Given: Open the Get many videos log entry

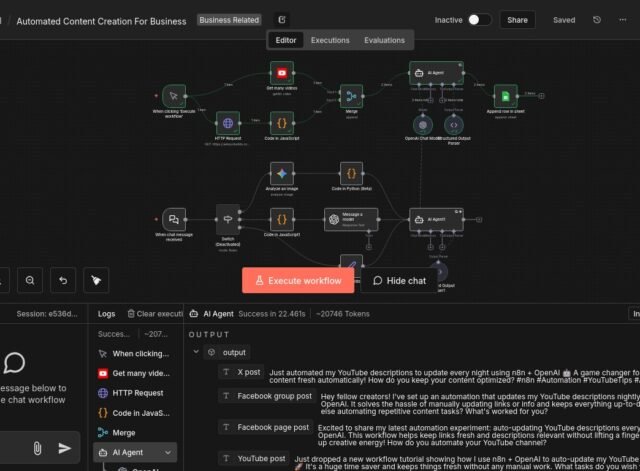Looking at the screenshot, I should coord(136,373).
